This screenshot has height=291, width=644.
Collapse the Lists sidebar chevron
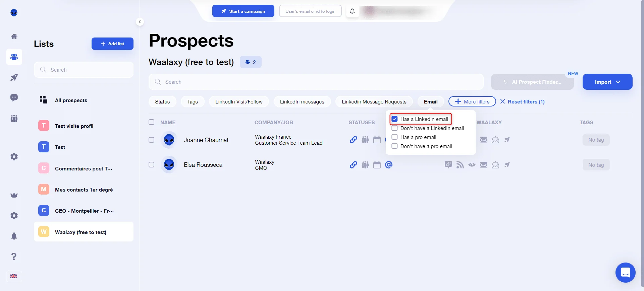[140, 22]
